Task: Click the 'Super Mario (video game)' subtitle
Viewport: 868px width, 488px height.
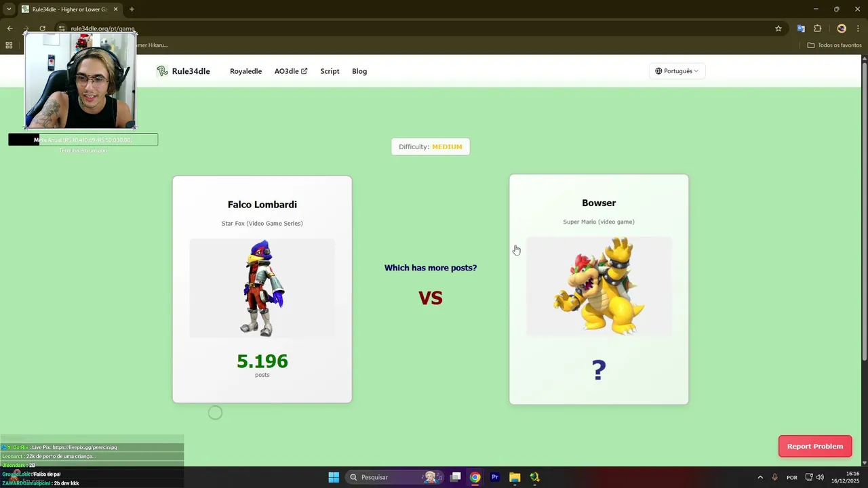Action: click(599, 222)
